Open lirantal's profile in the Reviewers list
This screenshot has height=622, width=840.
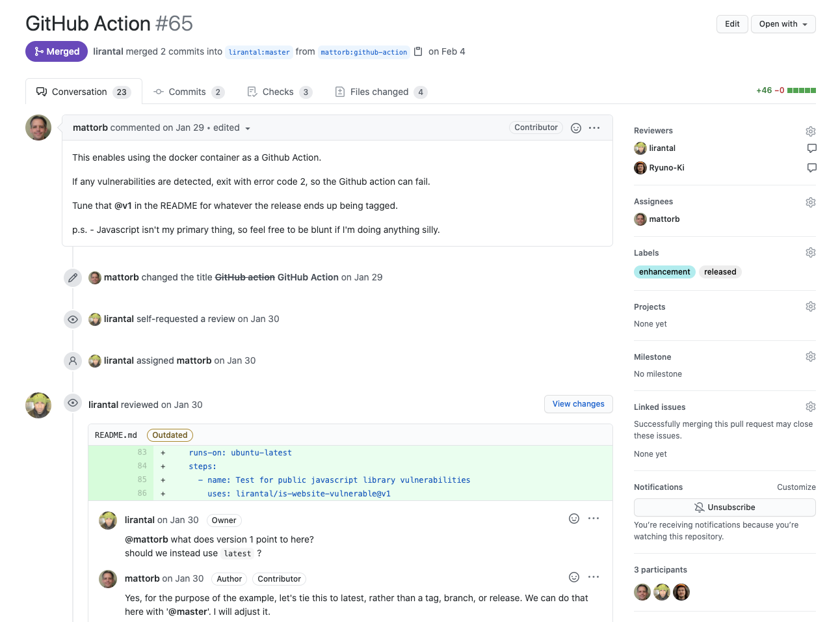click(662, 148)
